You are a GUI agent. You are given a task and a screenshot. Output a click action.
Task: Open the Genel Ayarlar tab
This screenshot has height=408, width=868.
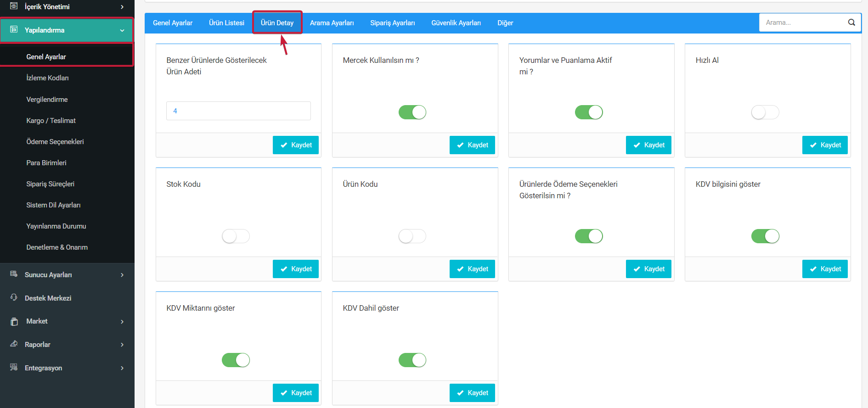click(173, 23)
